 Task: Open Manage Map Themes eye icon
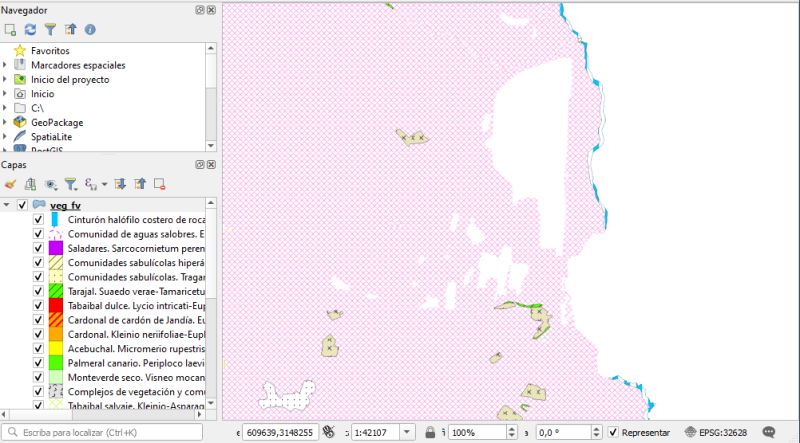(51, 184)
